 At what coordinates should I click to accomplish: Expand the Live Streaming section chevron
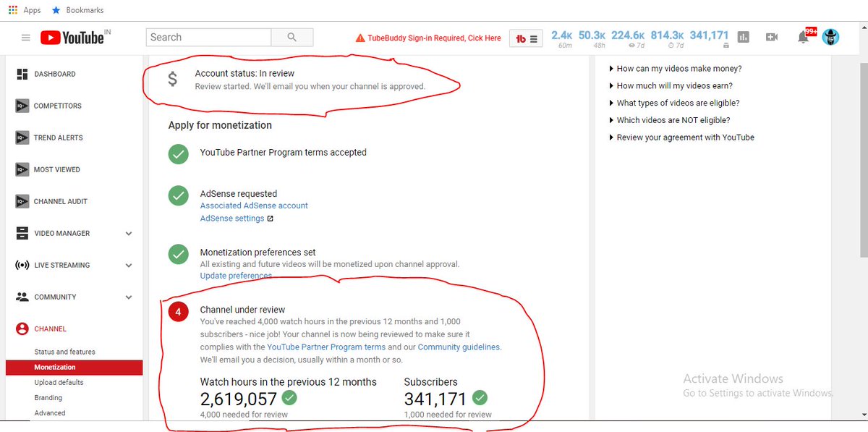pyautogui.click(x=129, y=265)
